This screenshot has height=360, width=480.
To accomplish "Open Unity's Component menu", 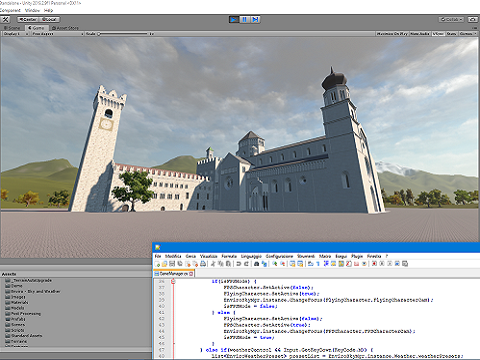I will pos(10,10).
